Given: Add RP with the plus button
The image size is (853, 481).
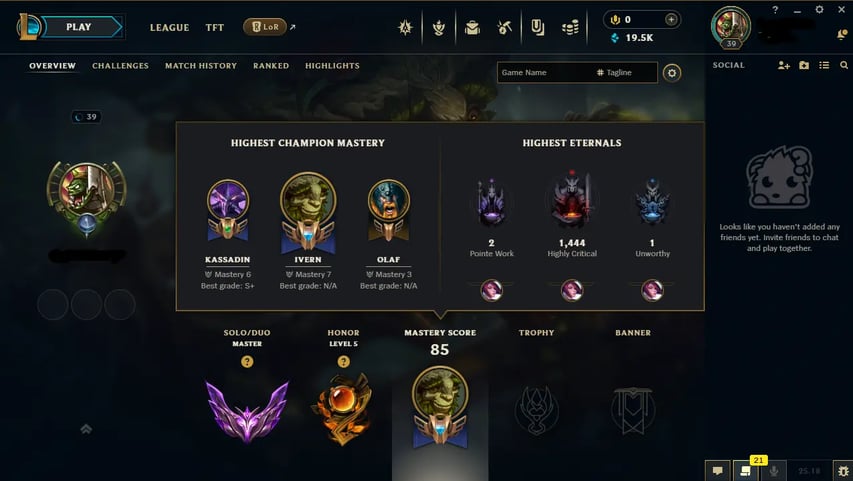Looking at the screenshot, I should pyautogui.click(x=671, y=20).
